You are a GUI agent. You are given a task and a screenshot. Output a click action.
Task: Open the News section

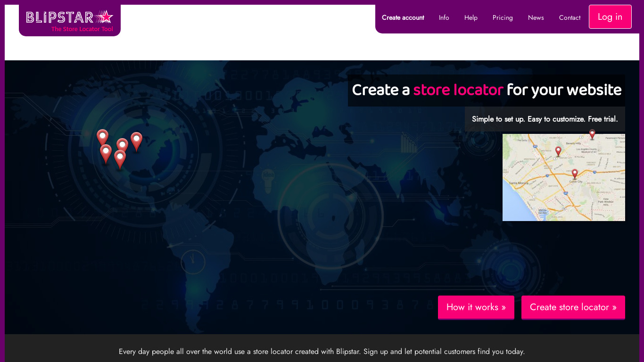coord(536,17)
